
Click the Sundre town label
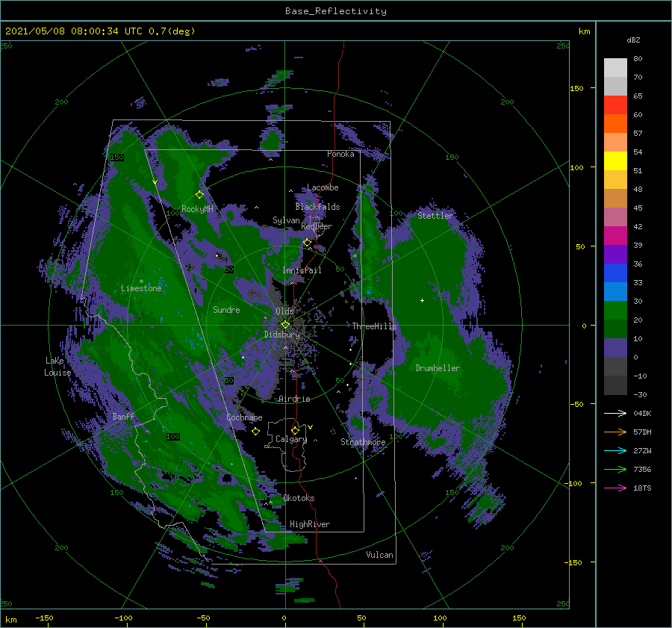click(226, 309)
